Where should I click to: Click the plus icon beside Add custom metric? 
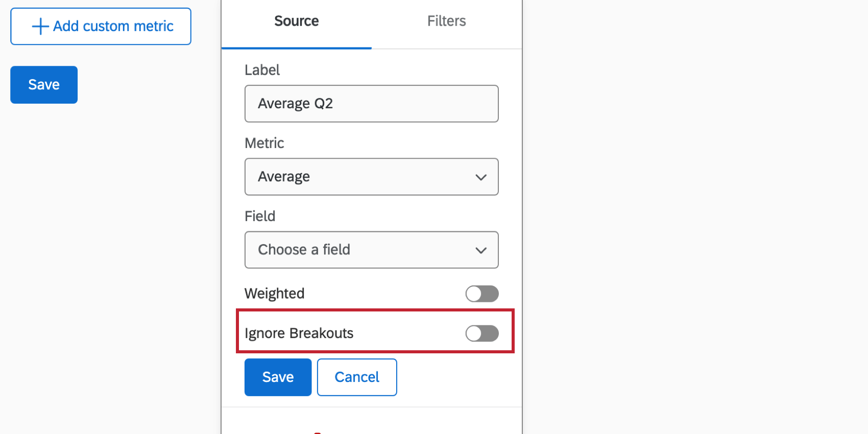tap(40, 27)
